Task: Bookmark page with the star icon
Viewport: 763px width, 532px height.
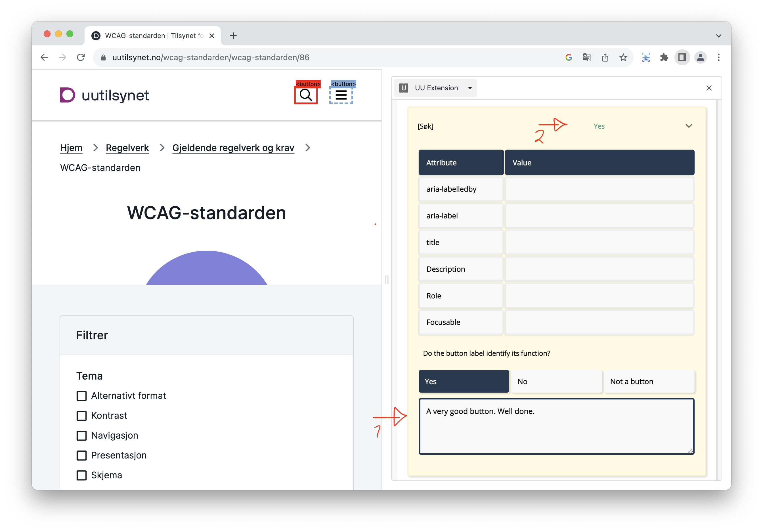Action: [623, 57]
